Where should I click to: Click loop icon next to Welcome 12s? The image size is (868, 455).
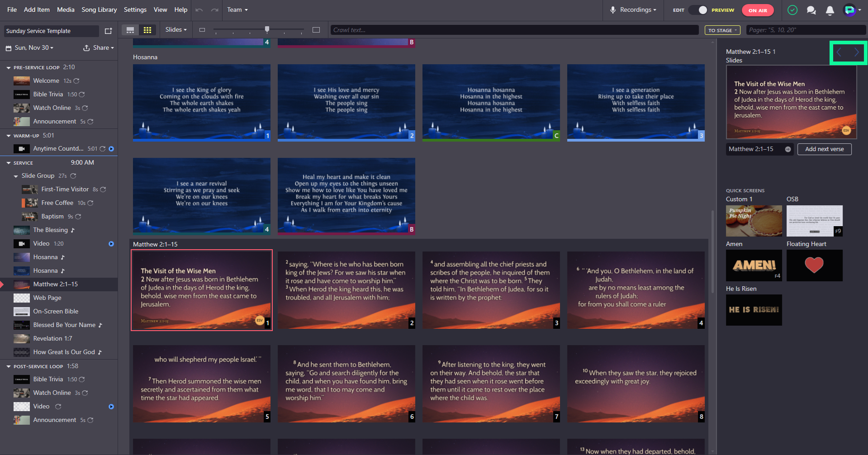(76, 81)
